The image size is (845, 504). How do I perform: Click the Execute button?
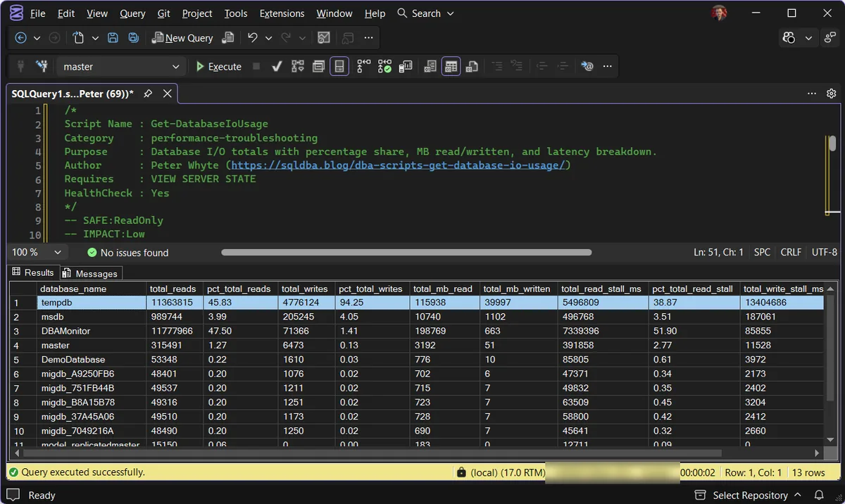[x=218, y=66]
